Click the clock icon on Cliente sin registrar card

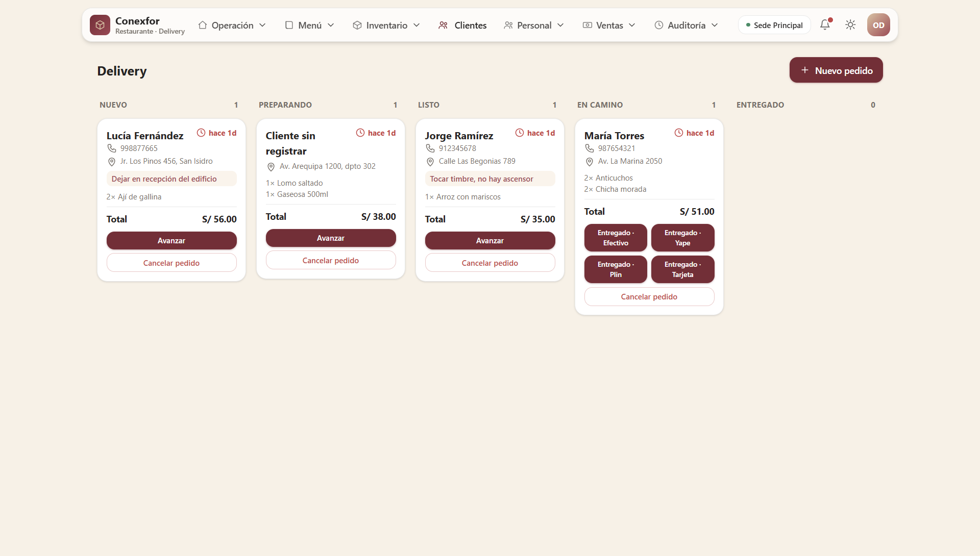pyautogui.click(x=360, y=133)
